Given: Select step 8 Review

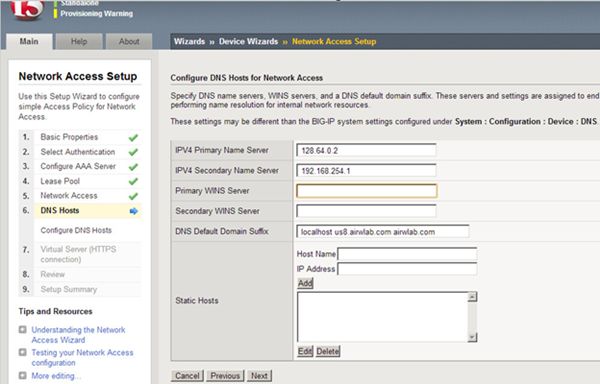Looking at the screenshot, I should click(52, 274).
